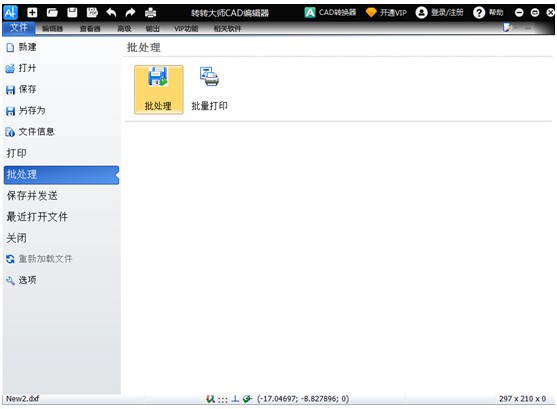Click the redo arrow icon
Viewport: 557px width, 409px height.
pos(130,13)
